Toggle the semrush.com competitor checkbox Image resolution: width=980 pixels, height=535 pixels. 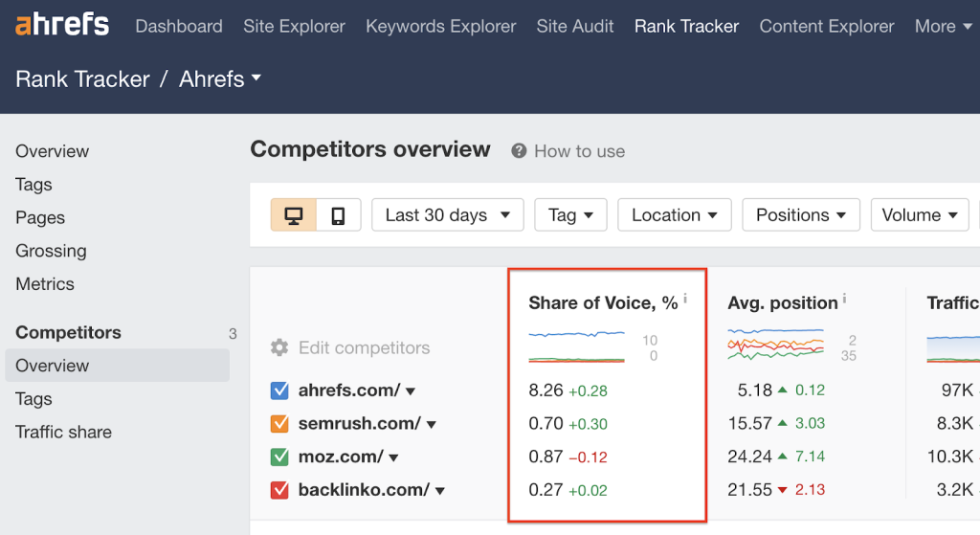tap(279, 424)
